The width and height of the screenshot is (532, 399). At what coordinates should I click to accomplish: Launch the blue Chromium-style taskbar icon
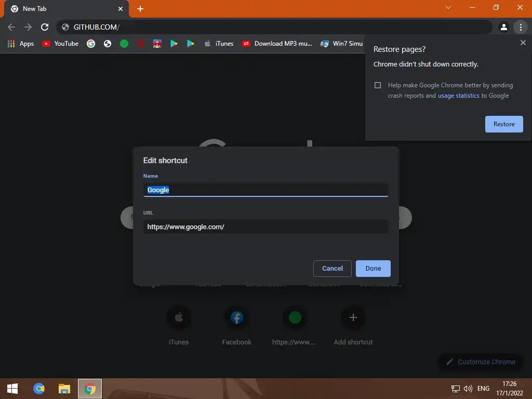pyautogui.click(x=39, y=389)
